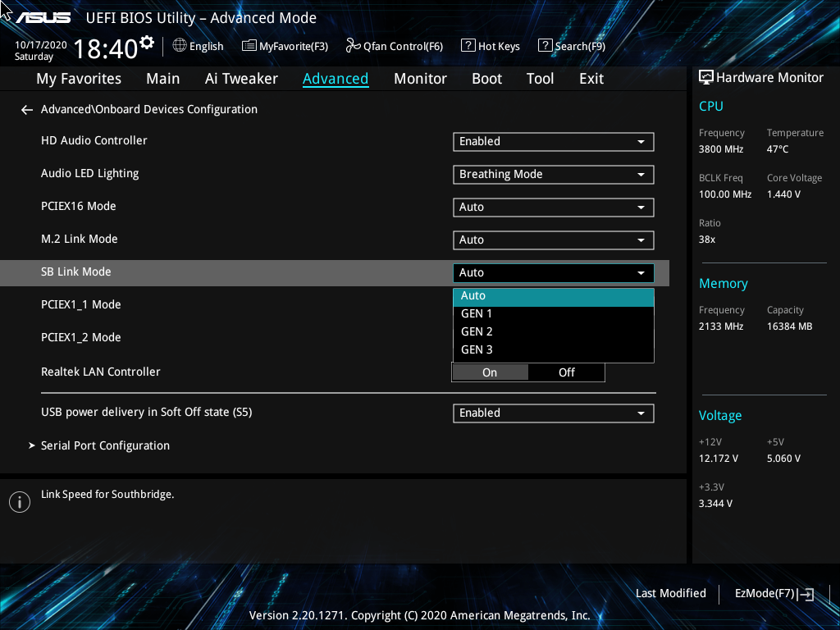This screenshot has height=630, width=840.
Task: Choose GEN 2 in the list
Action: coord(554,331)
